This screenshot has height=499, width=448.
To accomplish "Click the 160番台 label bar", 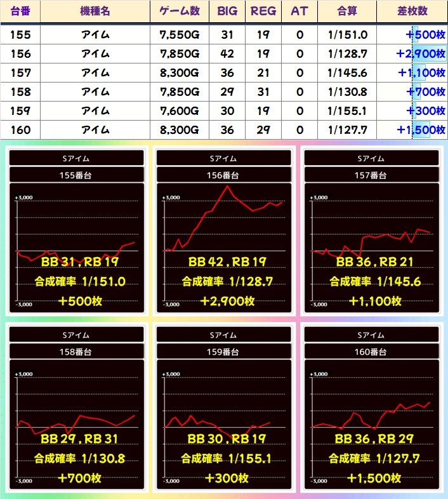I will click(x=371, y=351).
